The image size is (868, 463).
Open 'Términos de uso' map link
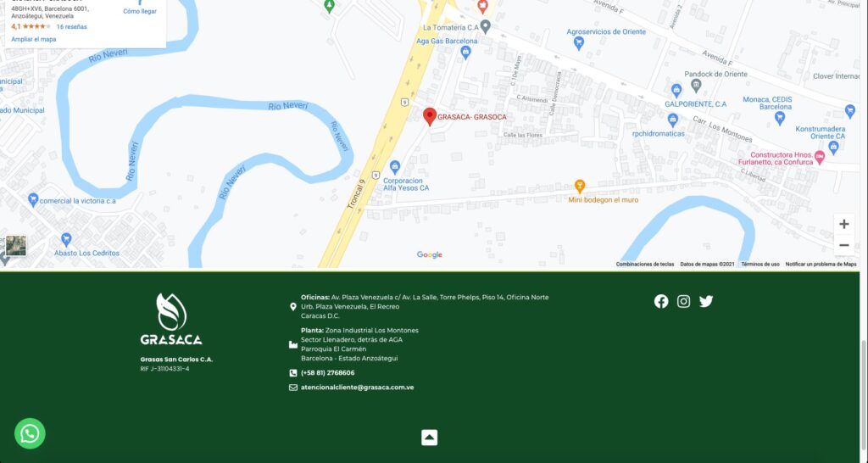(x=760, y=265)
